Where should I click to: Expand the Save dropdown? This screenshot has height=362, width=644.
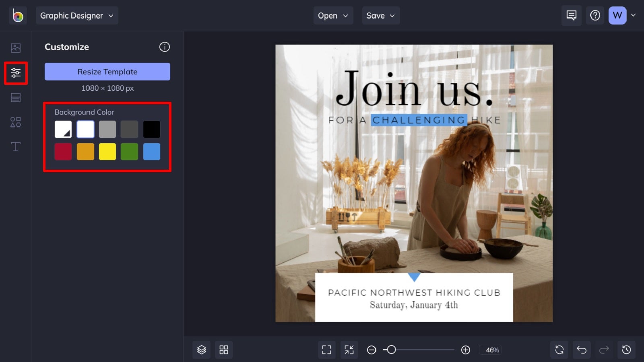coord(380,16)
